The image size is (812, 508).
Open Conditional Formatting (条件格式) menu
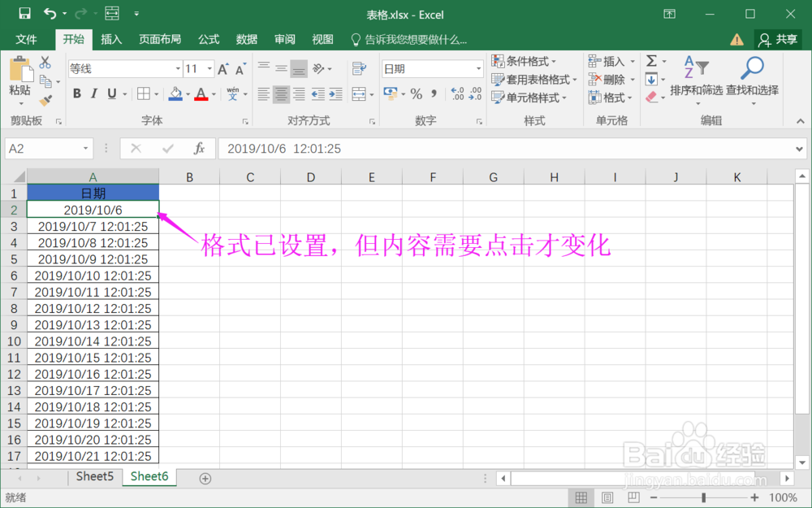pyautogui.click(x=524, y=61)
